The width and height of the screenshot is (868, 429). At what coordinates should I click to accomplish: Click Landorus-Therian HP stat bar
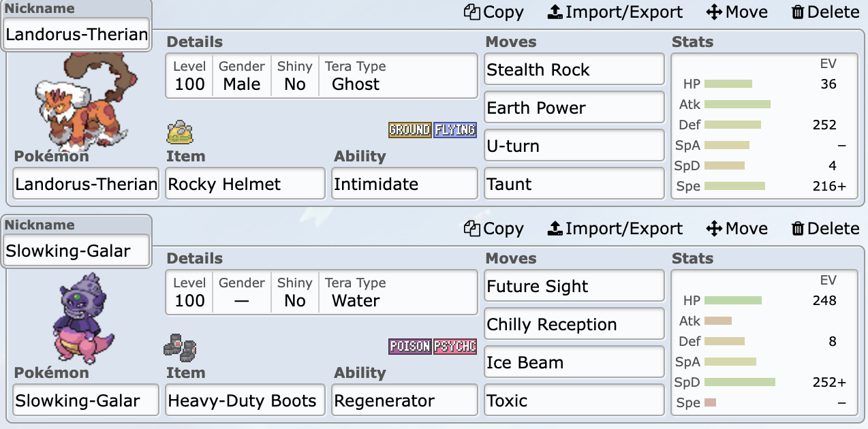pos(728,84)
